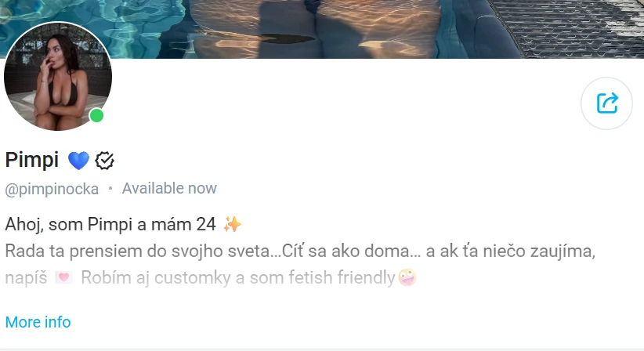Click the faded text "Robím aj customky"

click(156, 278)
